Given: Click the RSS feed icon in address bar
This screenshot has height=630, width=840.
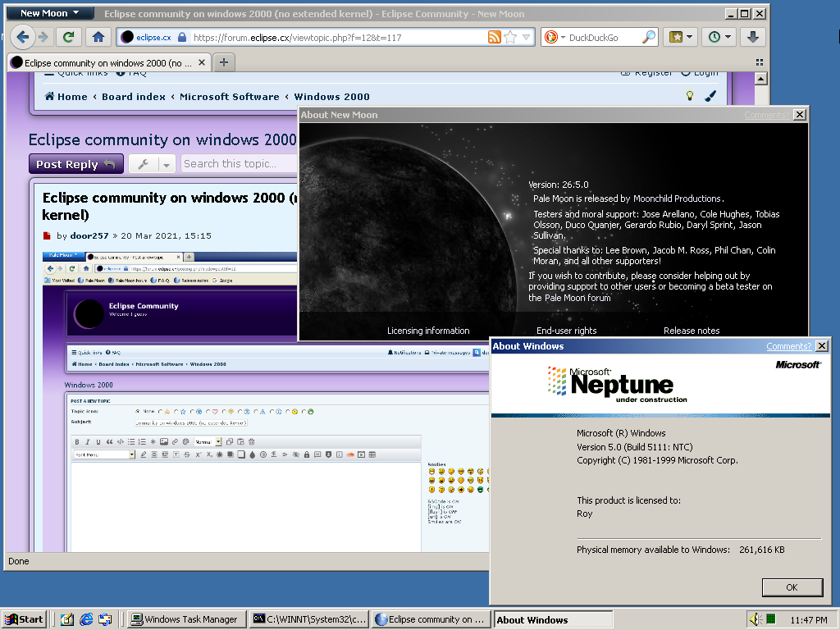Looking at the screenshot, I should pos(494,38).
